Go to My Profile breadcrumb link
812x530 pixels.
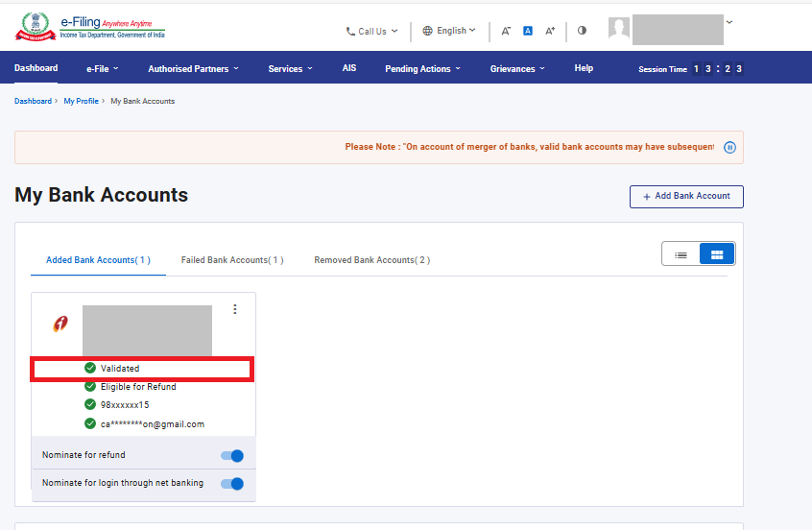81,101
